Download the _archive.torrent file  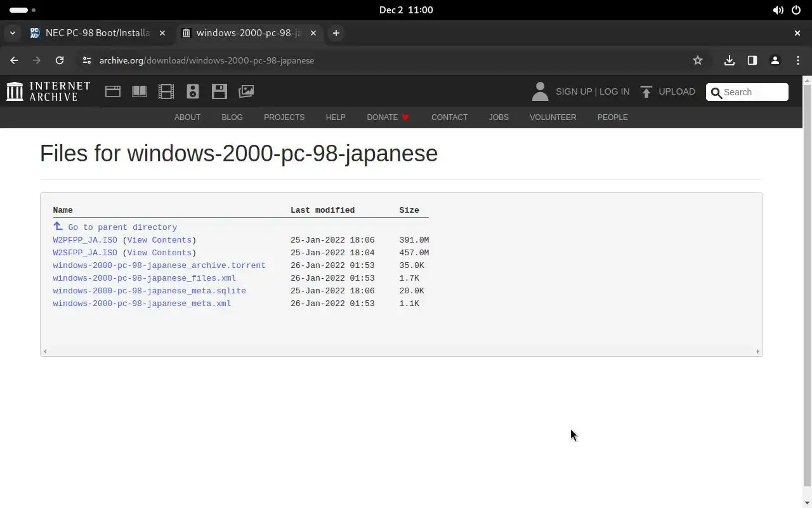pos(159,265)
